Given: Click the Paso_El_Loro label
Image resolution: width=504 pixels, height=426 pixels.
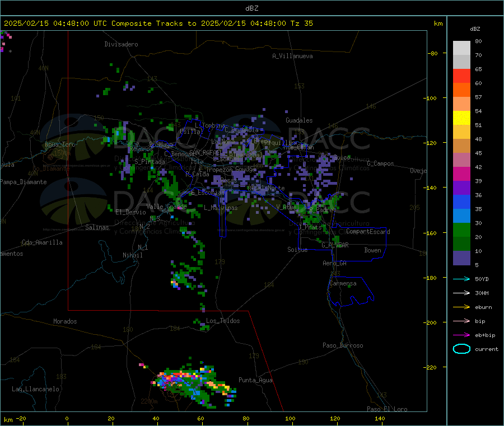Looking at the screenshot, I should (387, 409).
